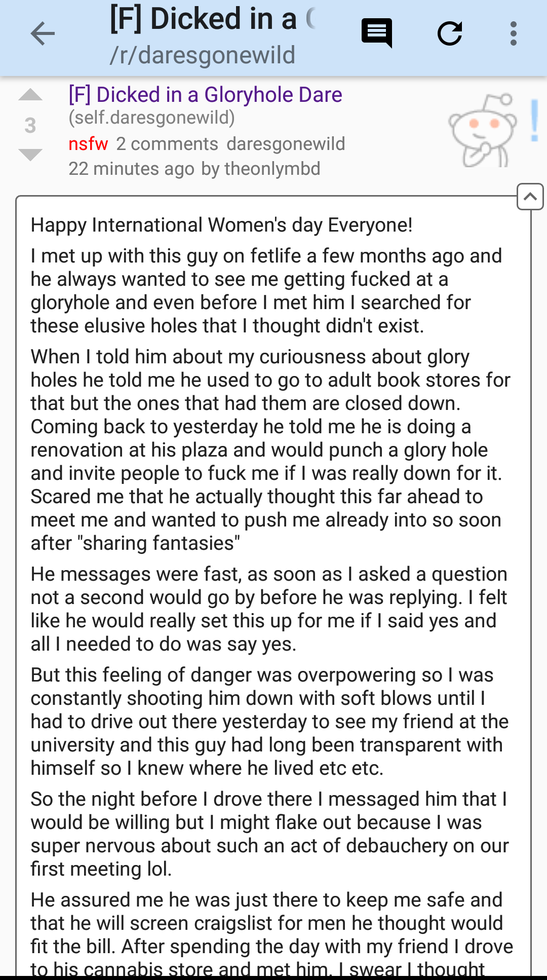
Task: View author theonlymbd's profile
Action: pyautogui.click(x=272, y=169)
